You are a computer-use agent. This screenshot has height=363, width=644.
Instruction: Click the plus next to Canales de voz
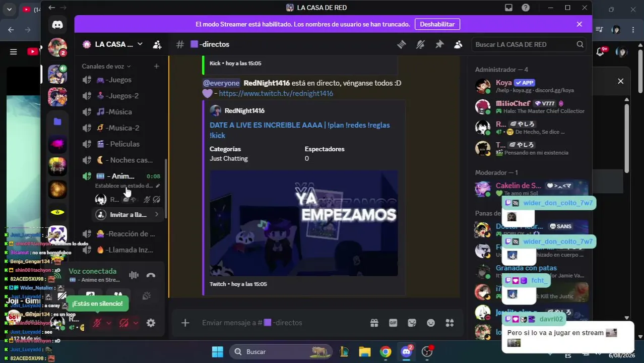tap(156, 66)
